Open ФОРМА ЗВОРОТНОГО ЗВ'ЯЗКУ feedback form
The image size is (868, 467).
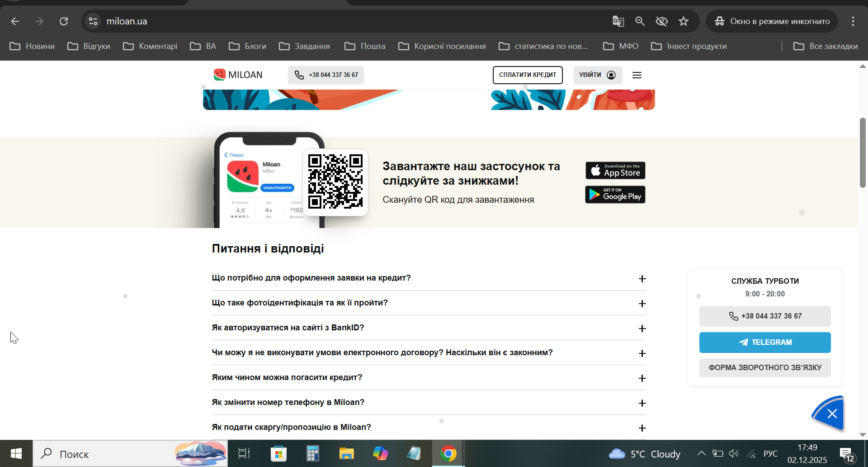tap(765, 368)
